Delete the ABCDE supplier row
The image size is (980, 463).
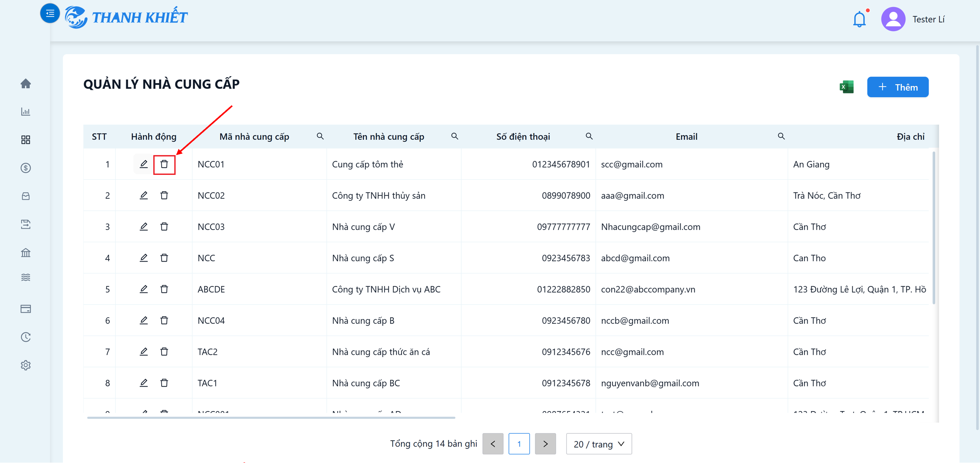point(164,289)
